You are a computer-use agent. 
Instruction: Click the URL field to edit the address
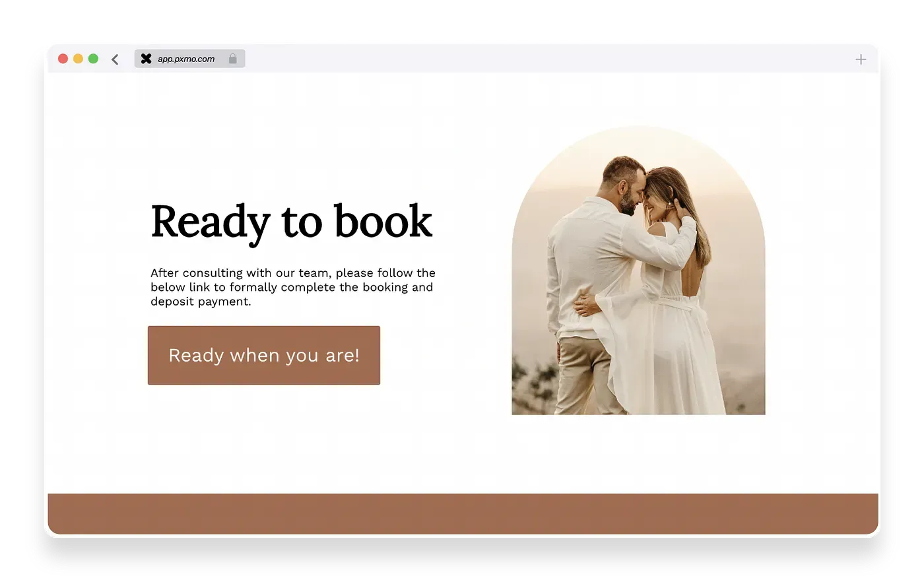click(x=186, y=59)
